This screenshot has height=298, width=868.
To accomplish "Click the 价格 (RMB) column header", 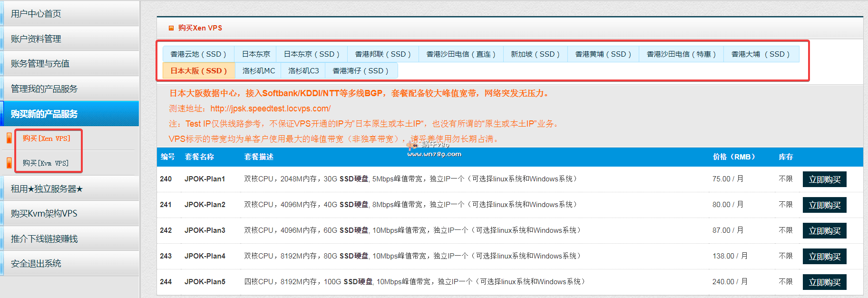I will point(734,157).
